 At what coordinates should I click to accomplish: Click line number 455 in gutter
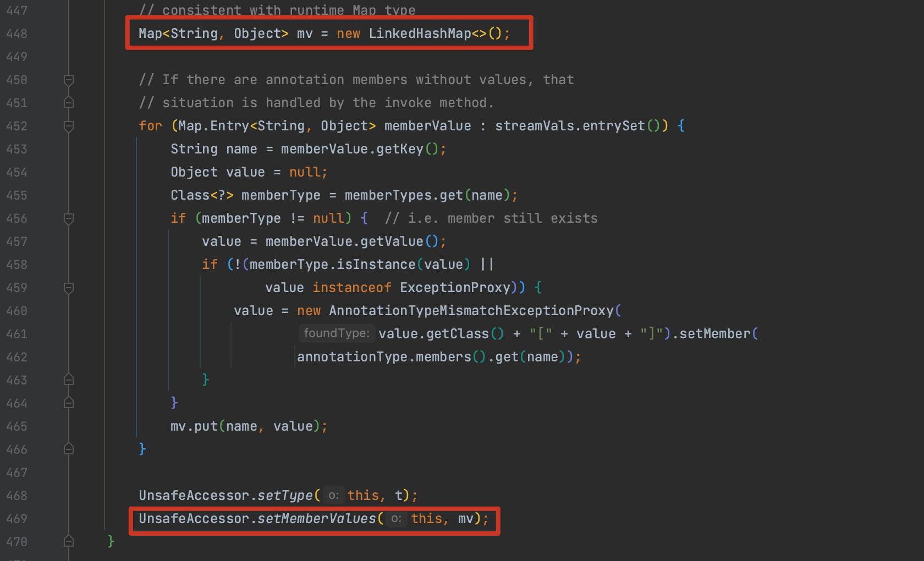coord(17,195)
